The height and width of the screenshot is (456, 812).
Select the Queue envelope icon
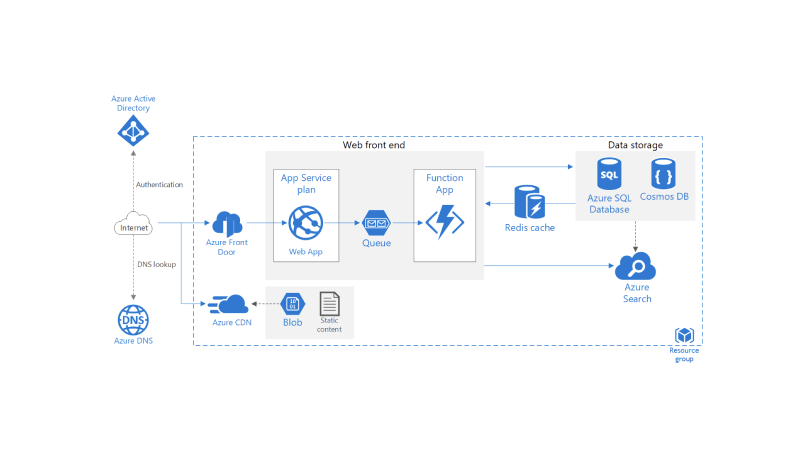(x=376, y=222)
